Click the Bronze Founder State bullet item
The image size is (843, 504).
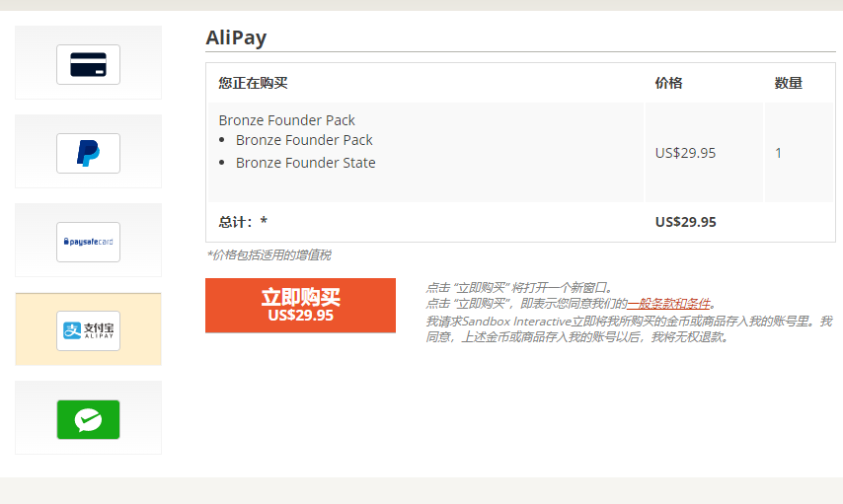[x=305, y=163]
